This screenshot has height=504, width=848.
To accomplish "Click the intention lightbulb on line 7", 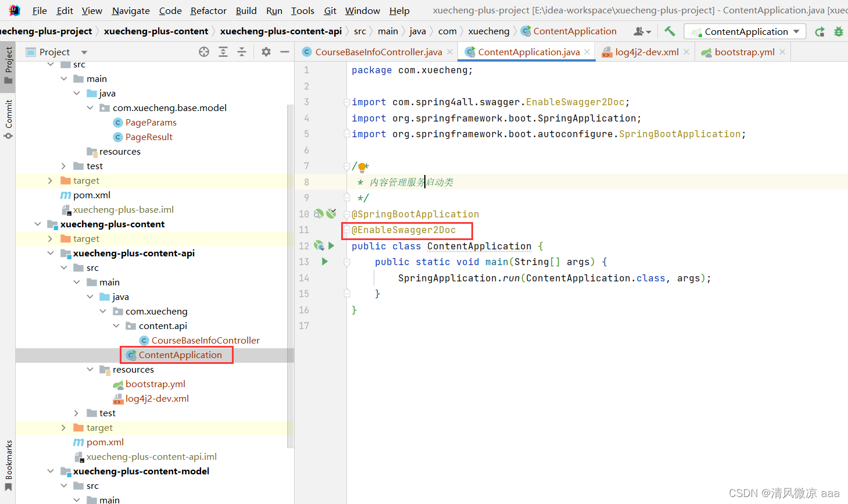I will coord(362,167).
